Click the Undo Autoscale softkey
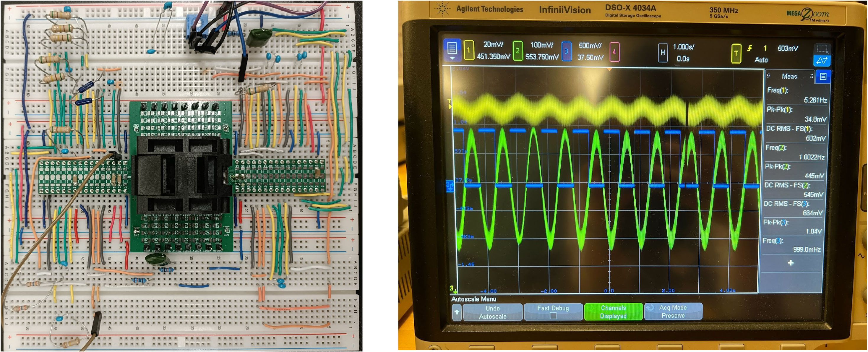Screen dimensions: 868x352 492,312
